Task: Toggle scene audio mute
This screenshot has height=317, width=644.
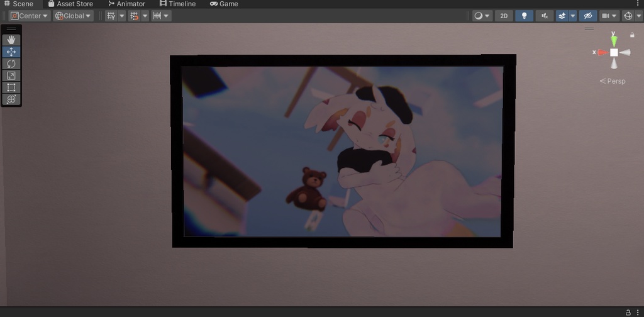Action: [545, 16]
